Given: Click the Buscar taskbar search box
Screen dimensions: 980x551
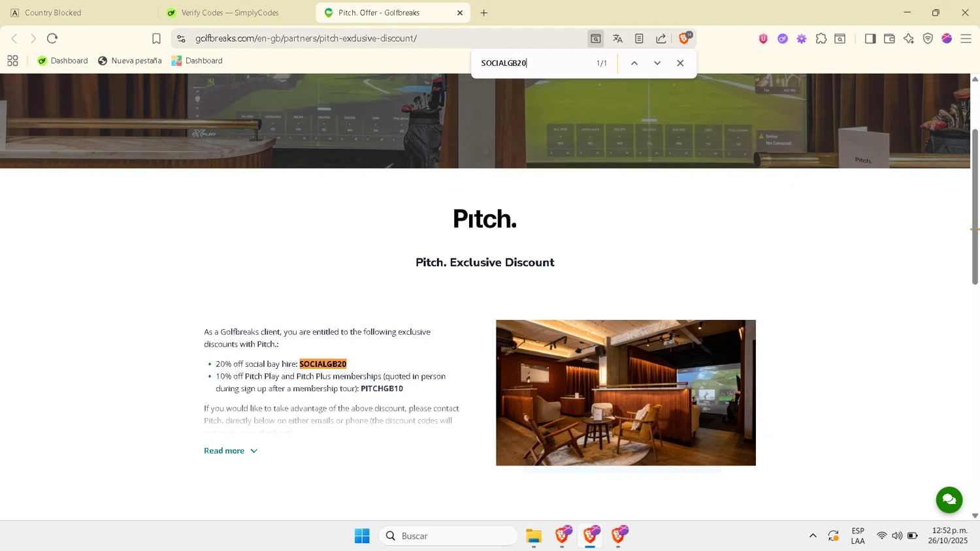Looking at the screenshot, I should (448, 536).
